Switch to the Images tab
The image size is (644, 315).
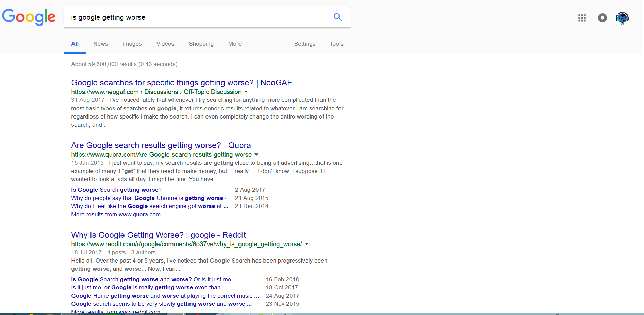[x=132, y=44]
